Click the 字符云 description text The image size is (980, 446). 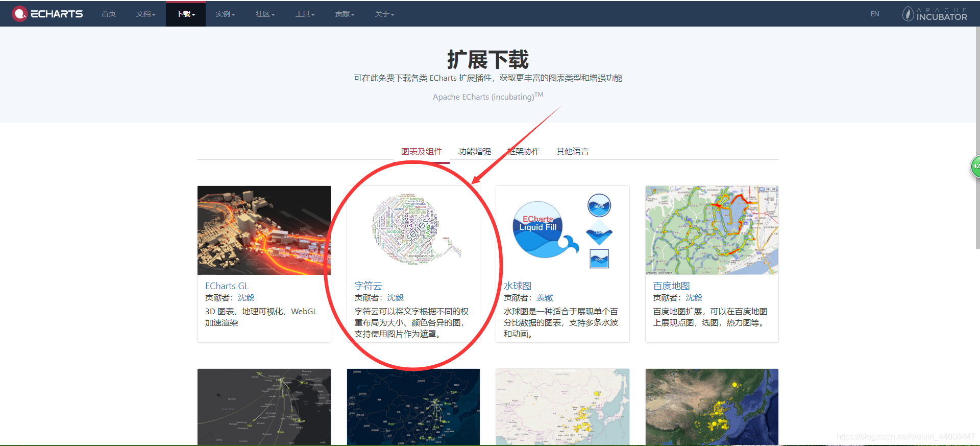click(411, 323)
